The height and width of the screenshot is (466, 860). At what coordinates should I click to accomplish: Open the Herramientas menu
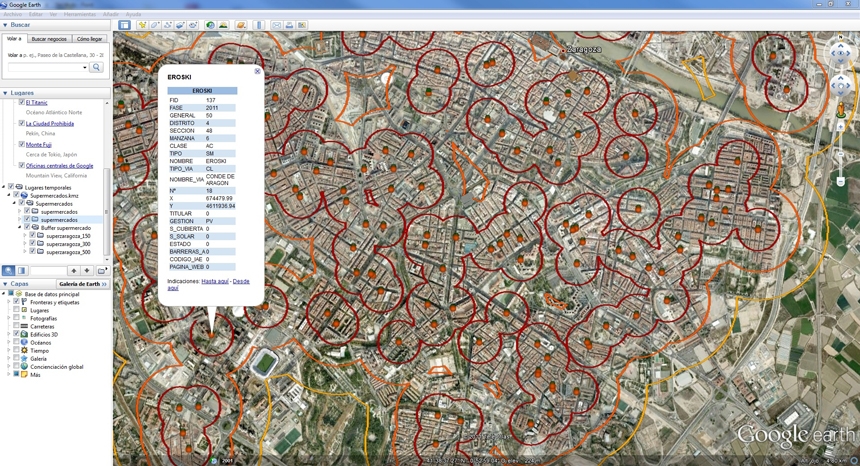pos(80,14)
